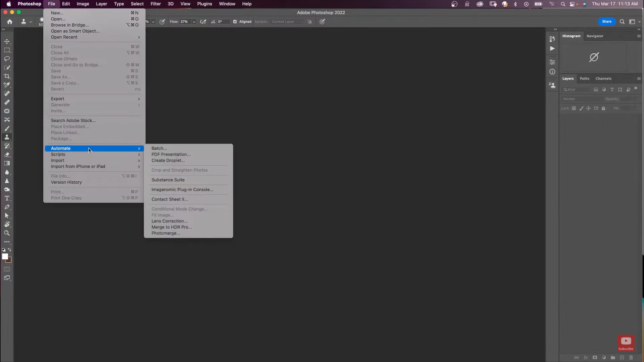
Task: Click the delete layer trash icon
Action: (630, 357)
